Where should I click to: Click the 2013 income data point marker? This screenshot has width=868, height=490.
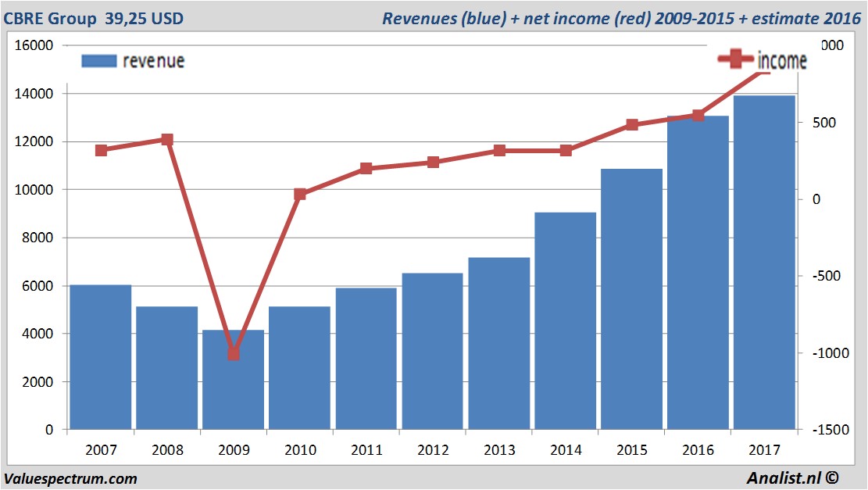499,151
